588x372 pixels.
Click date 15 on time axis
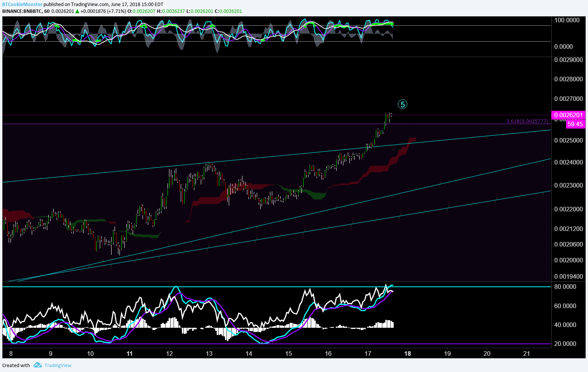tap(289, 353)
